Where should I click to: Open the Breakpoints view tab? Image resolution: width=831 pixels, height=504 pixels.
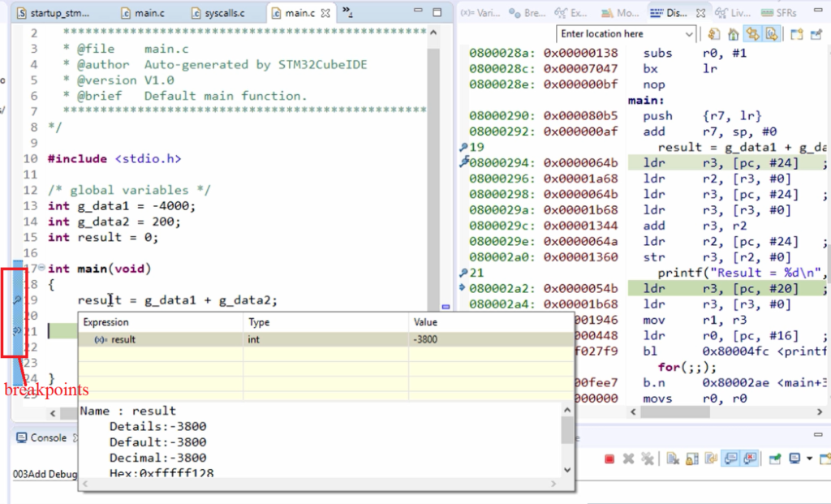click(x=527, y=13)
